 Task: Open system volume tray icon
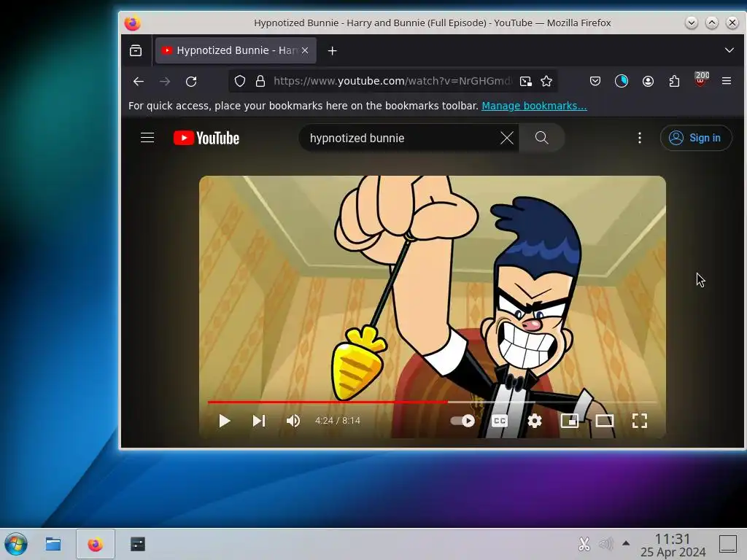[x=605, y=544]
